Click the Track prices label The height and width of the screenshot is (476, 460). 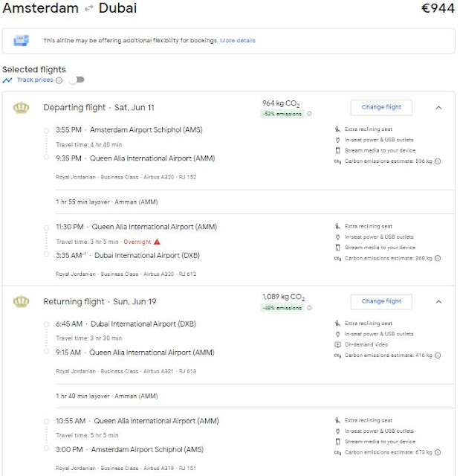coord(35,80)
